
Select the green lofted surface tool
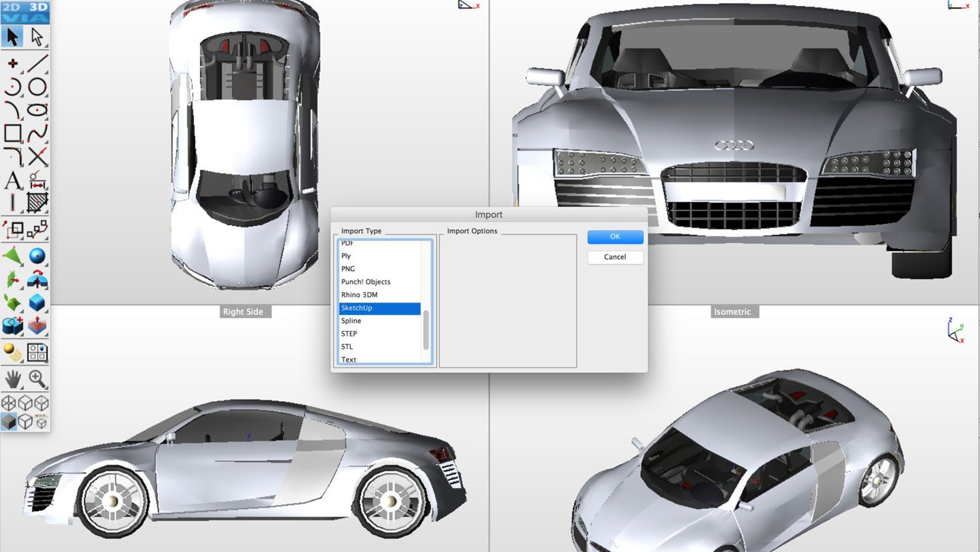12,302
